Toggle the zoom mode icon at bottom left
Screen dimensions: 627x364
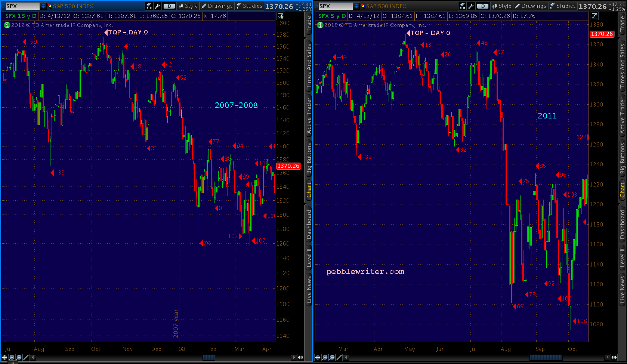12,357
